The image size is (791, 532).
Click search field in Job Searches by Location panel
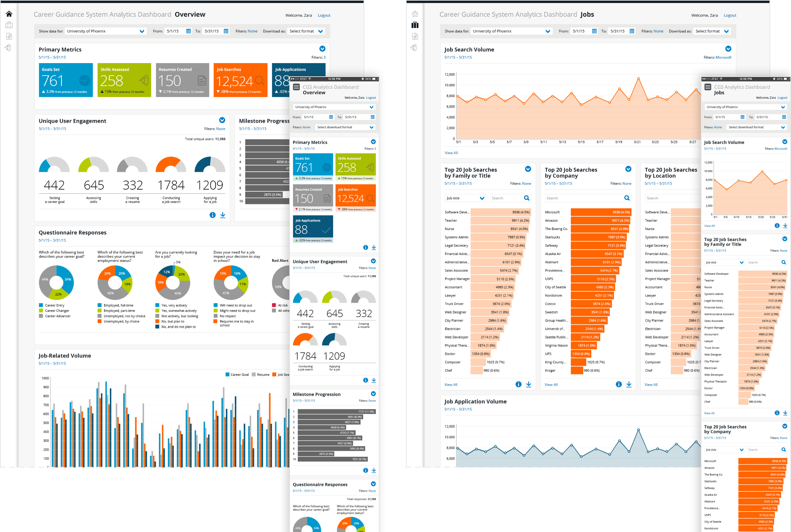[672, 198]
